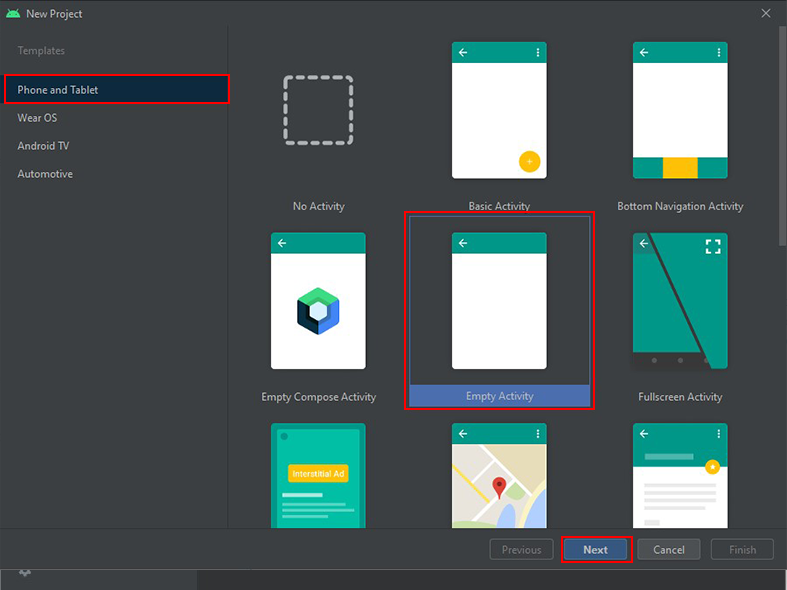
Task: Click the Templates heading text
Action: (x=41, y=51)
